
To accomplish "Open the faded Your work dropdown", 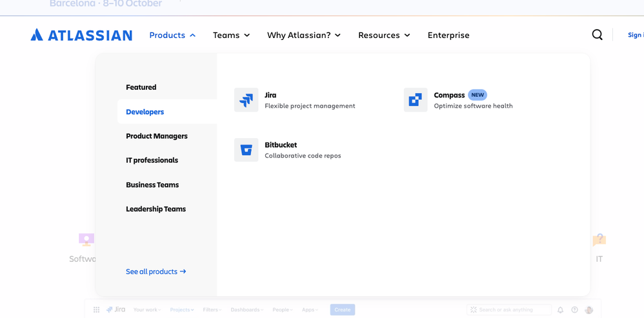I will [147, 310].
